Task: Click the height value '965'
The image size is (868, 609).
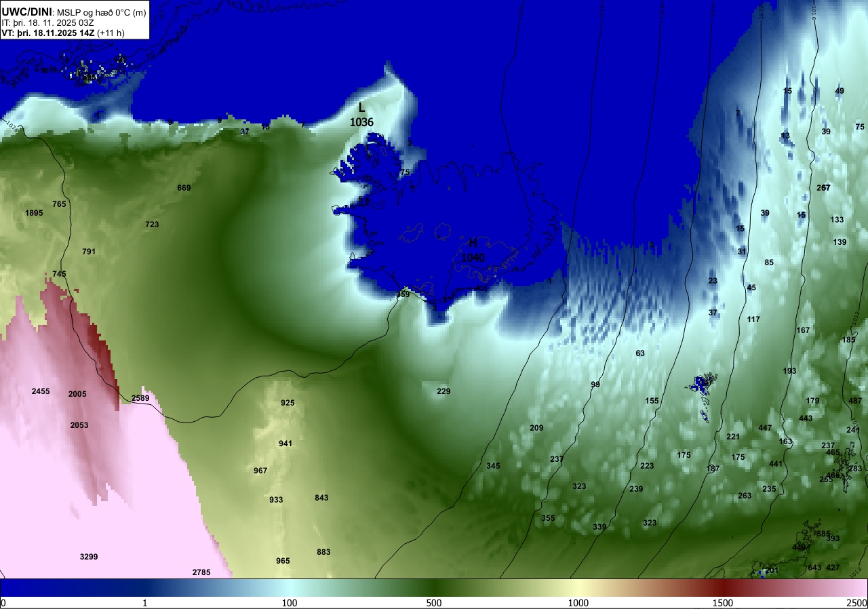Action: tap(283, 561)
